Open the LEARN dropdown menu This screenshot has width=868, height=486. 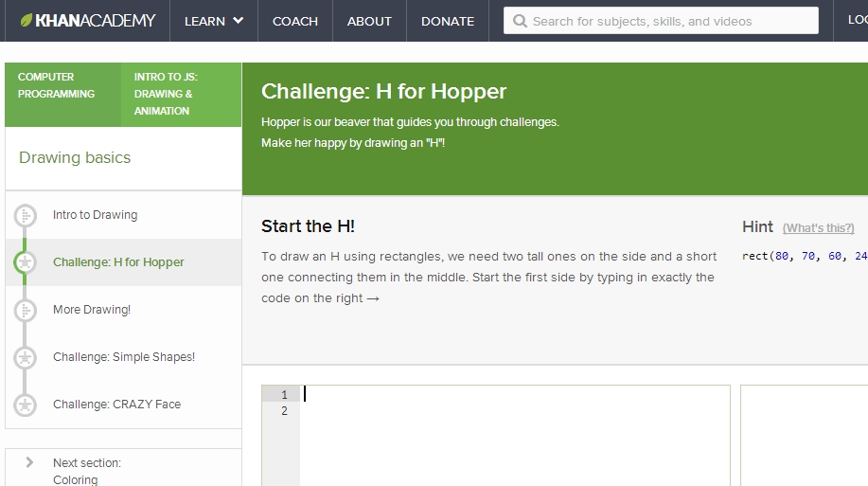point(214,21)
